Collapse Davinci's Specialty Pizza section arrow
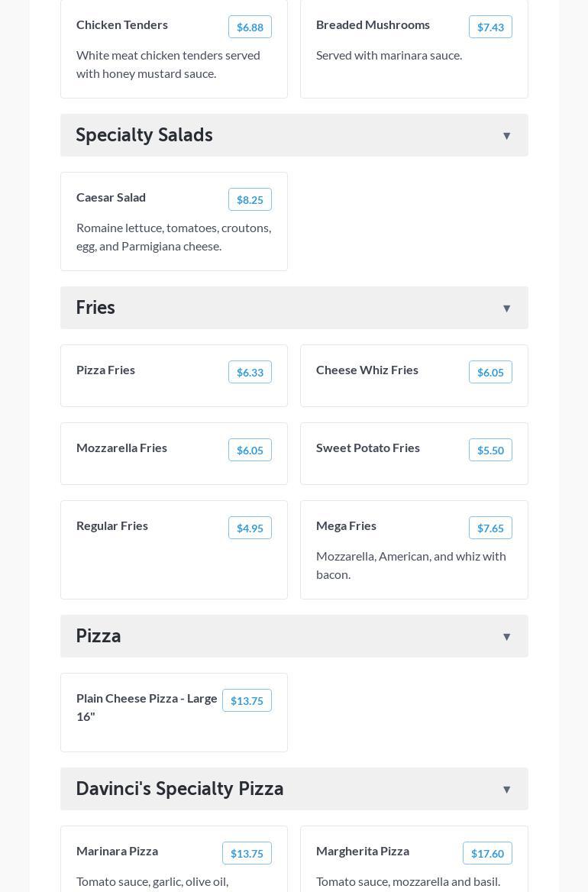588x892 pixels. coord(506,790)
